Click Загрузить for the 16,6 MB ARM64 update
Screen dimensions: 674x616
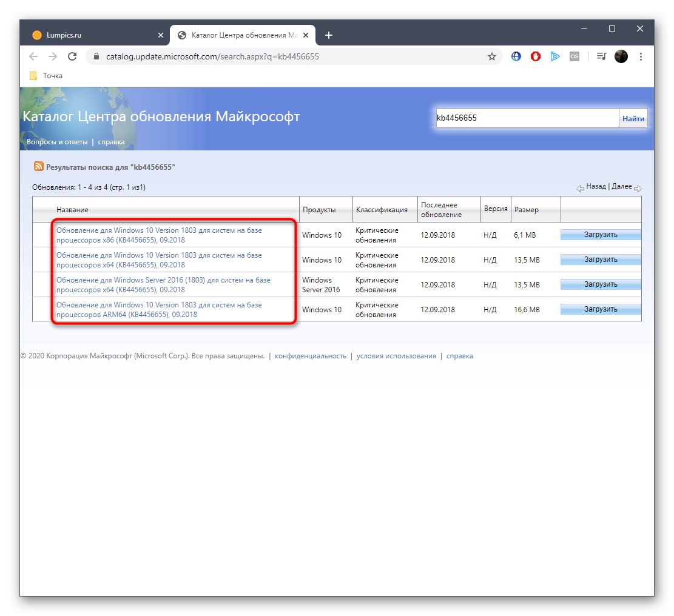[601, 309]
